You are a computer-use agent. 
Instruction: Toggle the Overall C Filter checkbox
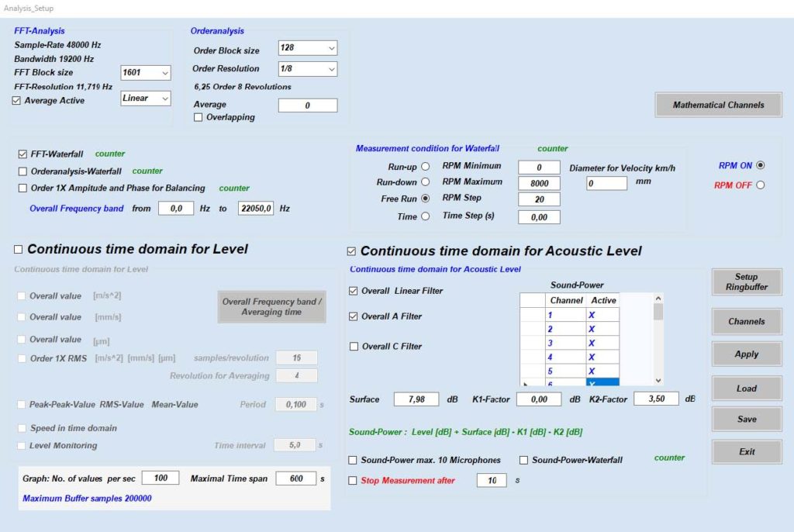(354, 347)
